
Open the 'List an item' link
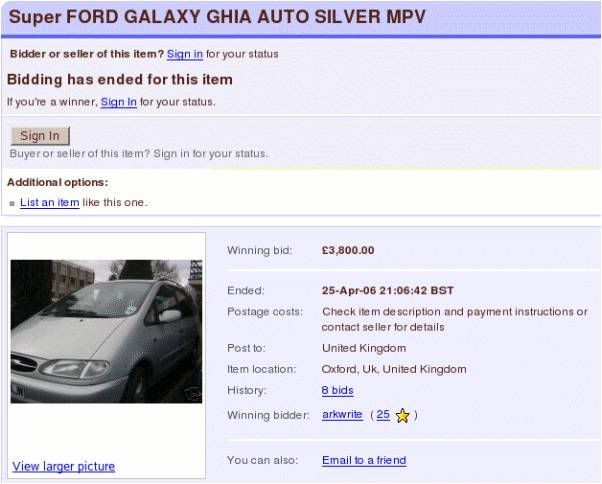[x=50, y=203]
